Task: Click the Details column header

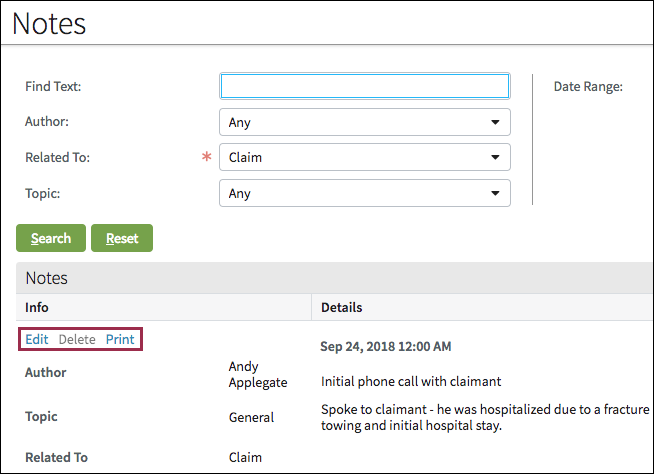Action: 341,307
